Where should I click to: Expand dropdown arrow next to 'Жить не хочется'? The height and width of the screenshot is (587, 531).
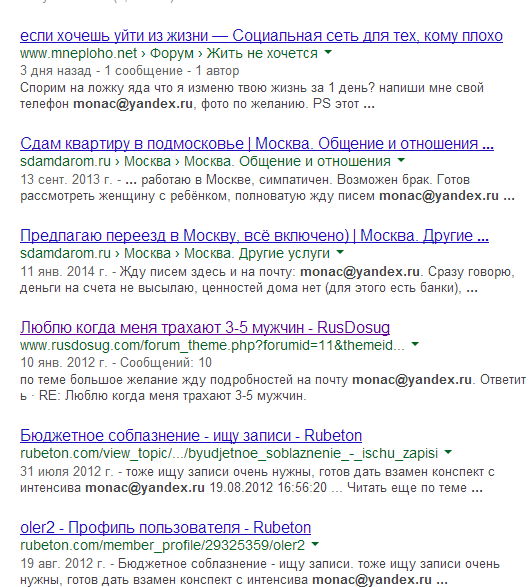tap(328, 52)
